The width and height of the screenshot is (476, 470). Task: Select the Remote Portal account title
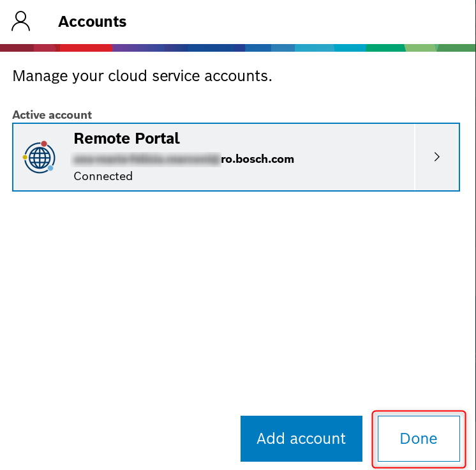(x=126, y=139)
